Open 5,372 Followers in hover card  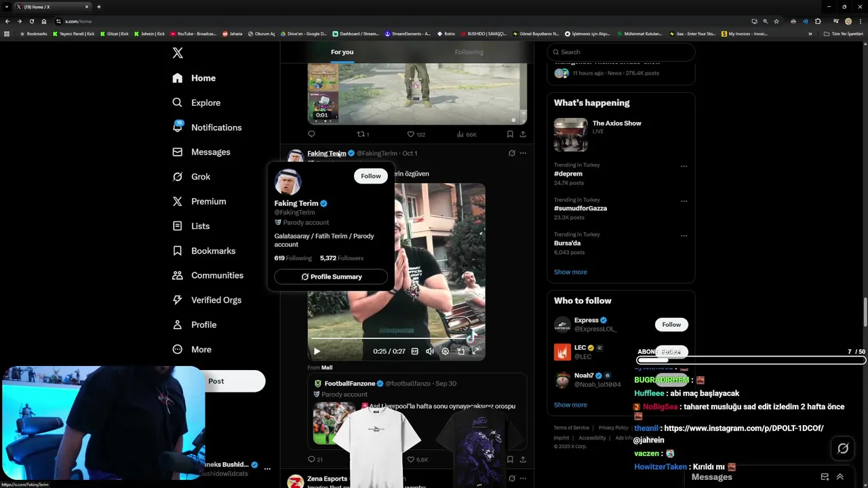point(342,258)
